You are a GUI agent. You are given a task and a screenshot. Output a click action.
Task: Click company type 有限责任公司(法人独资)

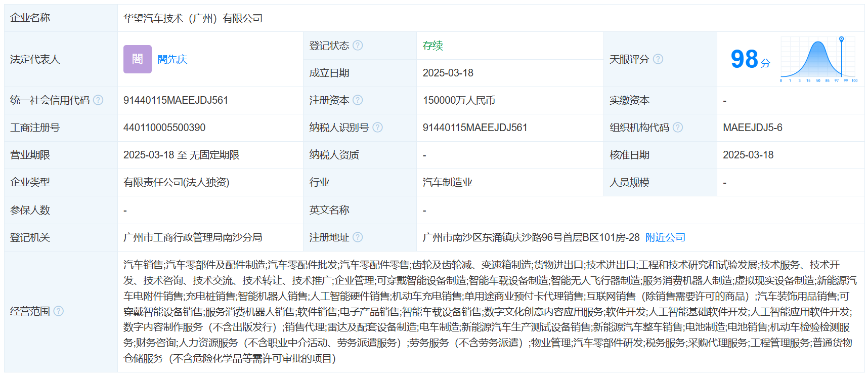177,182
